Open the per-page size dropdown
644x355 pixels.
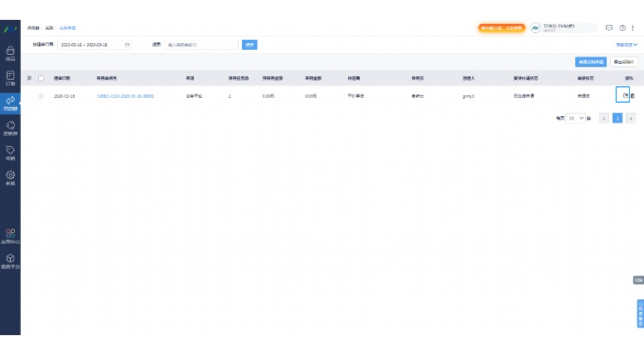tap(575, 119)
